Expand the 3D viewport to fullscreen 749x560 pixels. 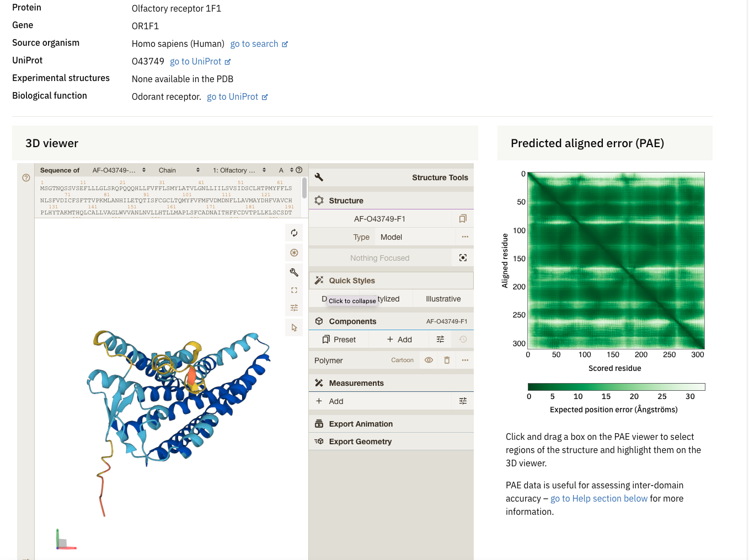294,290
